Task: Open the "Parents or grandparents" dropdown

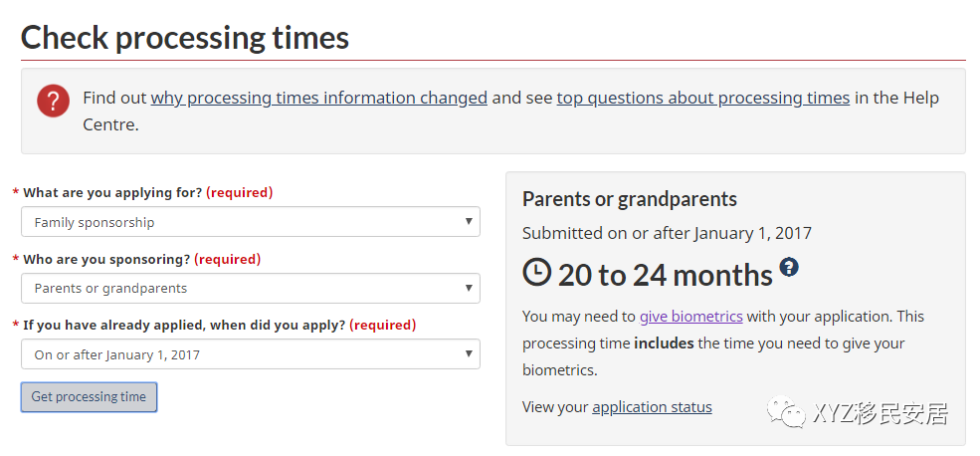Action: [x=250, y=289]
